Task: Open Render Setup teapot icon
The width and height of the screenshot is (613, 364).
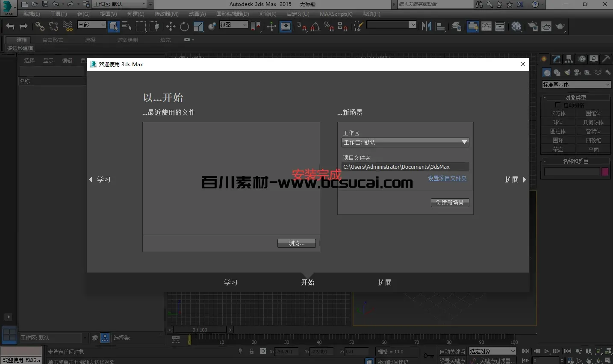Action: click(533, 26)
